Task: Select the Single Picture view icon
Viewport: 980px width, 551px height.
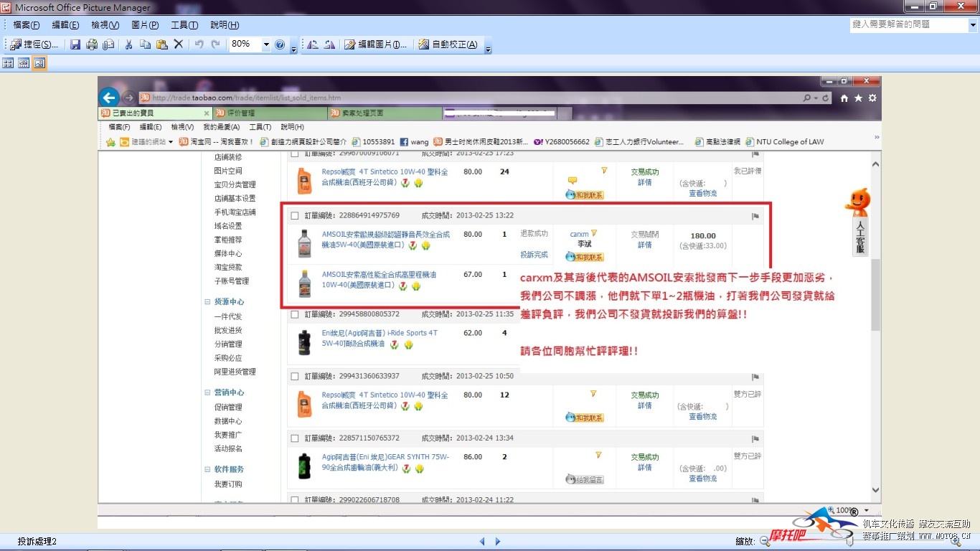Action: click(x=39, y=63)
